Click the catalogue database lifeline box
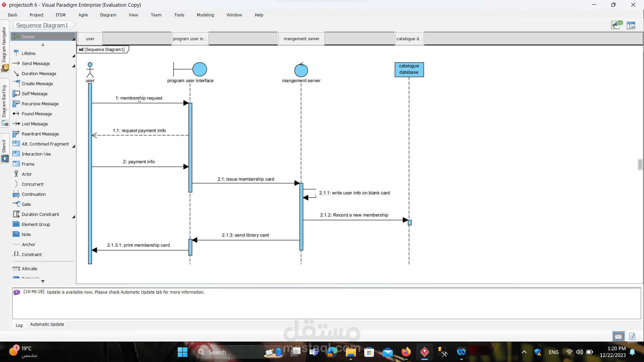 (x=409, y=69)
